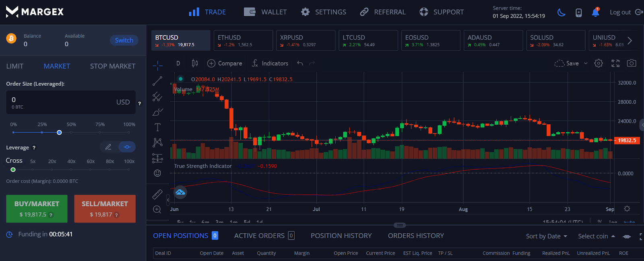Image resolution: width=644 pixels, height=261 pixels.
Task: Toggle the hide-positions eye icon
Action: [x=627, y=236]
